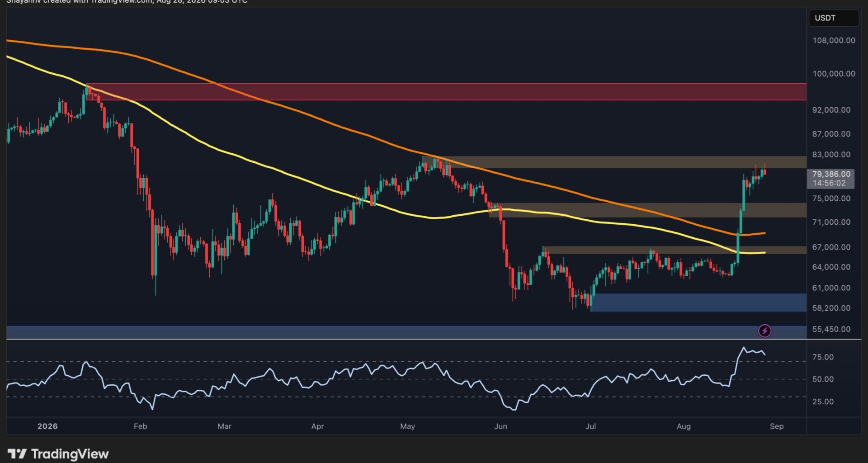
Task: Click the RSI 75.00 scale label
Action: click(823, 357)
